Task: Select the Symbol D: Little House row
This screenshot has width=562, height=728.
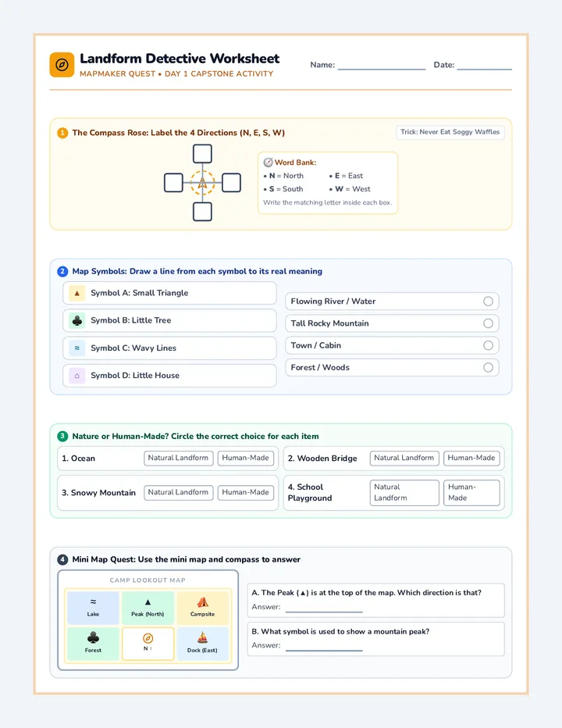Action: (x=170, y=376)
